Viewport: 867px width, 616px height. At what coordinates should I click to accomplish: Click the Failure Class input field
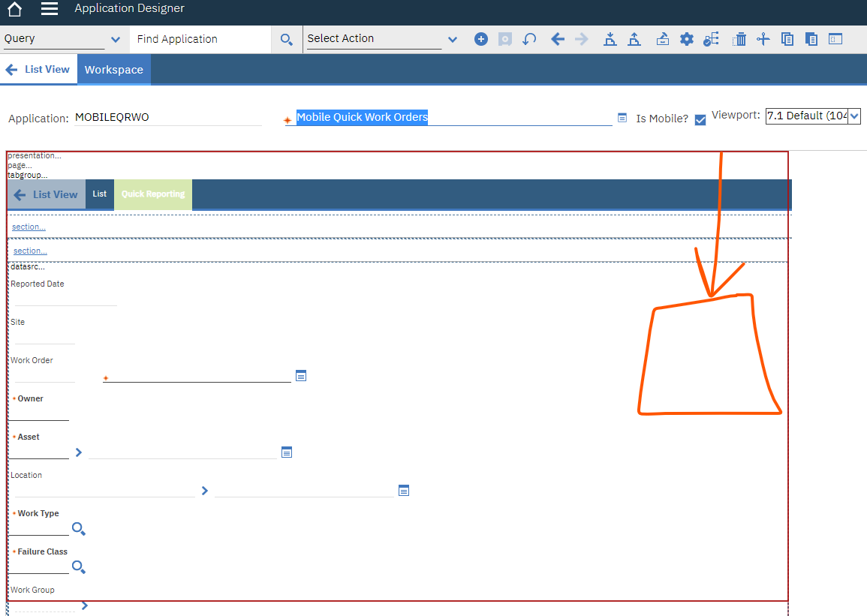(x=39, y=566)
